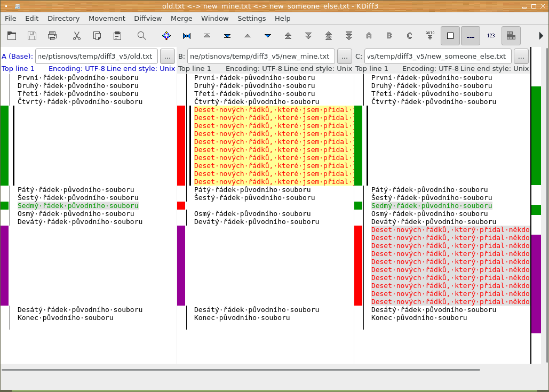Select lines from C toolbar button

pyautogui.click(x=409, y=36)
